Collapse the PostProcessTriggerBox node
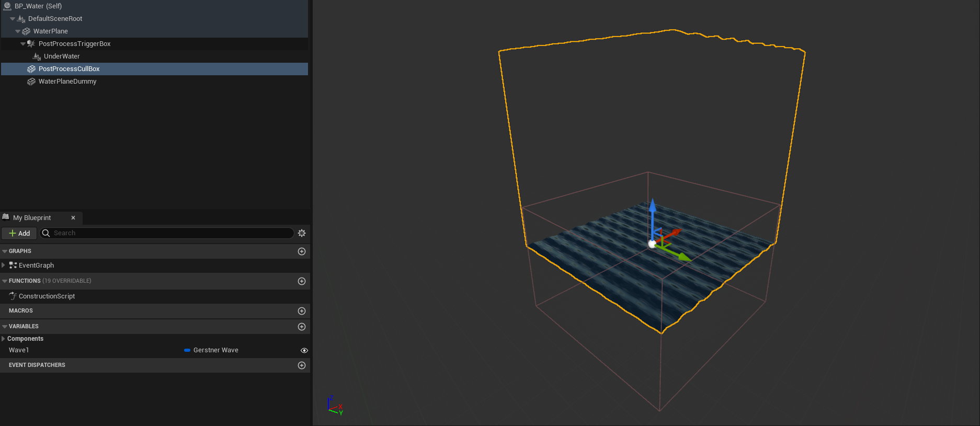Image resolution: width=980 pixels, height=426 pixels. pyautogui.click(x=23, y=44)
